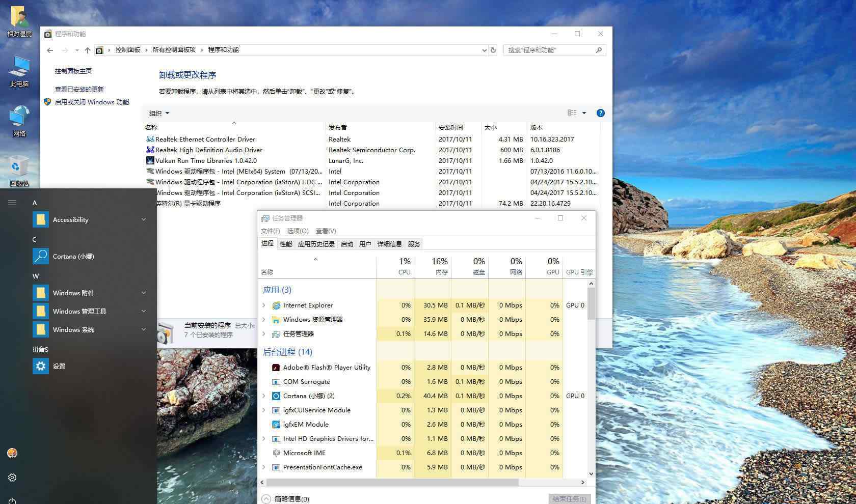Image resolution: width=856 pixels, height=504 pixels.
Task: Select Windows Explorer process in Task Manager
Action: pyautogui.click(x=313, y=320)
